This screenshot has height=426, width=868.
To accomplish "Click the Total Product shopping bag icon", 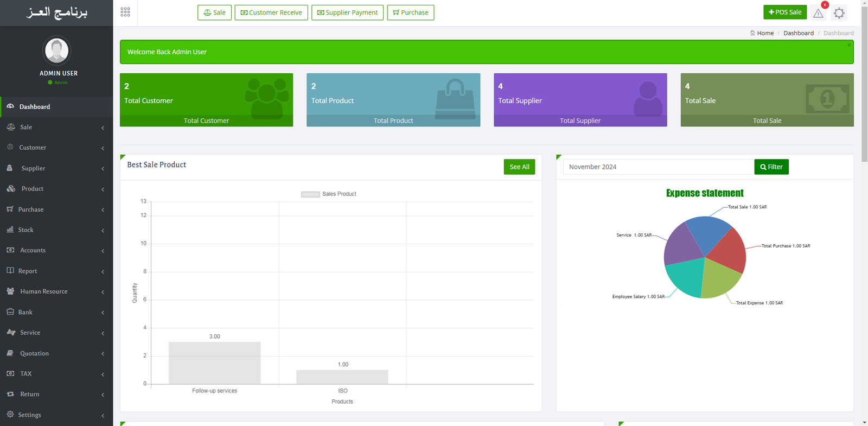I will pyautogui.click(x=455, y=99).
